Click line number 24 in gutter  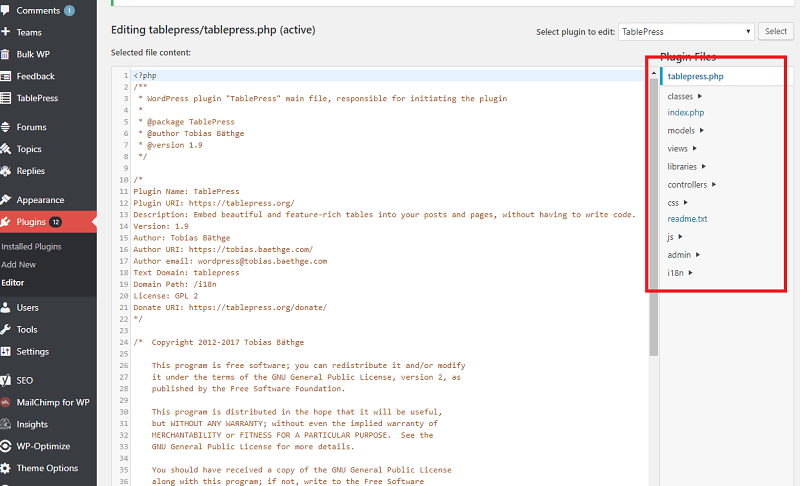124,342
